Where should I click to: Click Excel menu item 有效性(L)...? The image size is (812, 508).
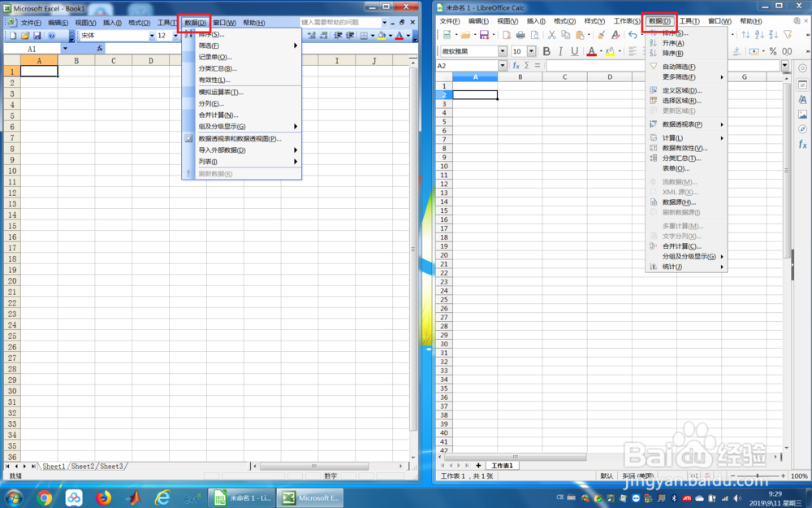click(242, 80)
